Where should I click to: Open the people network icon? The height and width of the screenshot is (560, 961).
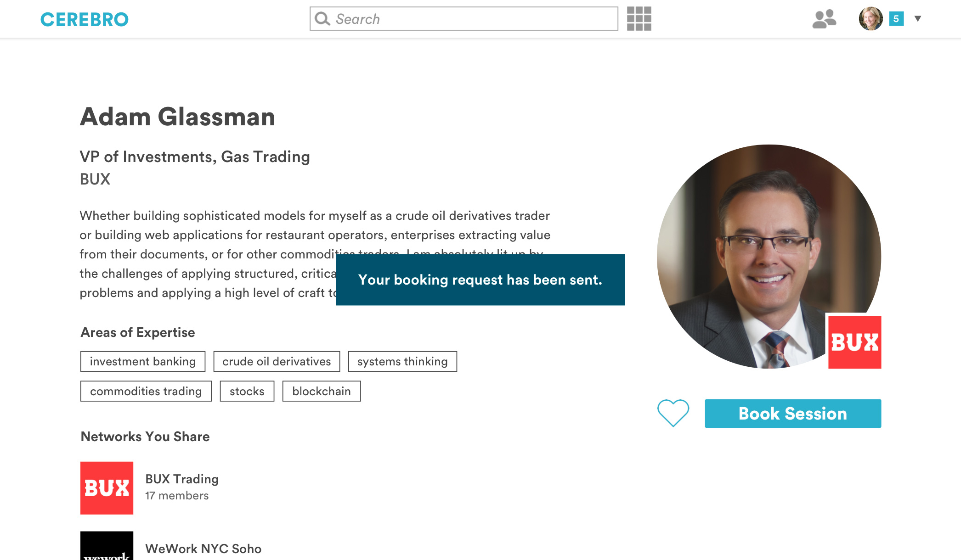(x=824, y=19)
